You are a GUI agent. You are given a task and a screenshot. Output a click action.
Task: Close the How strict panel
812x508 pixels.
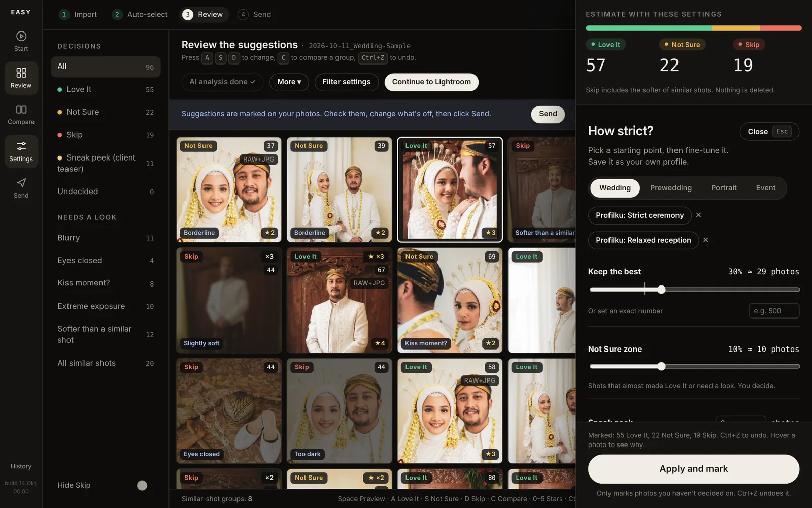tap(769, 132)
